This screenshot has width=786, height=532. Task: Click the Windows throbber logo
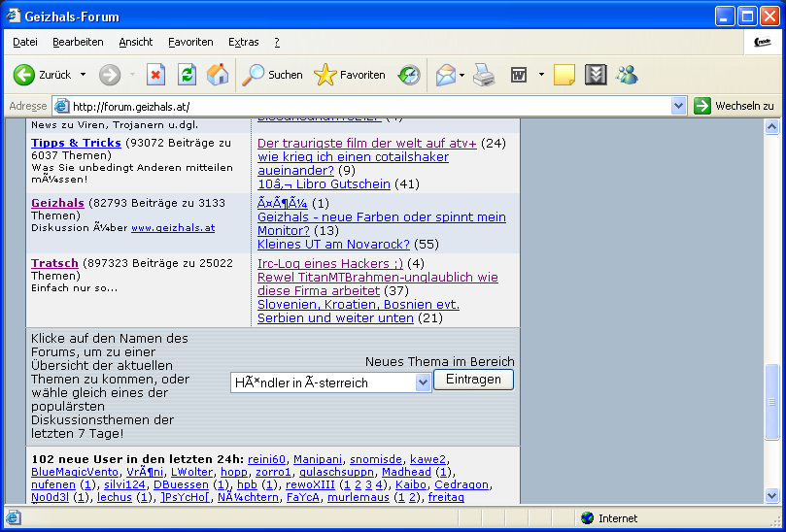[x=763, y=42]
